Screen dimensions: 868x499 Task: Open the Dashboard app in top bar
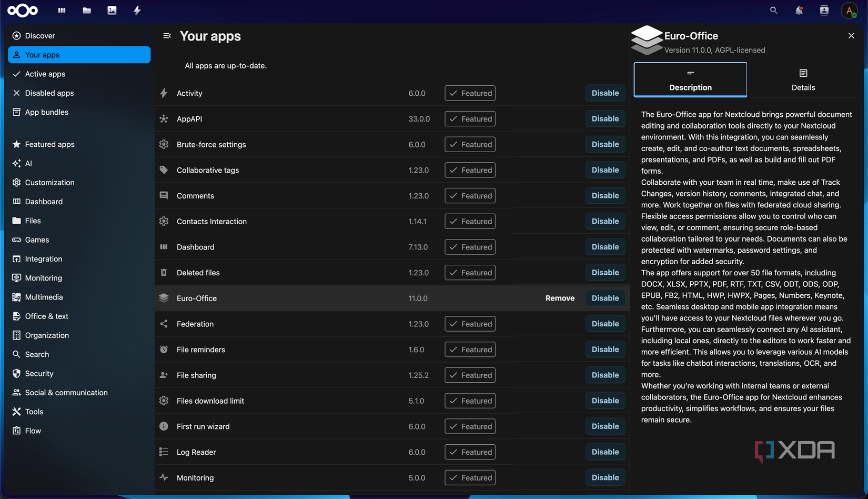click(x=62, y=11)
